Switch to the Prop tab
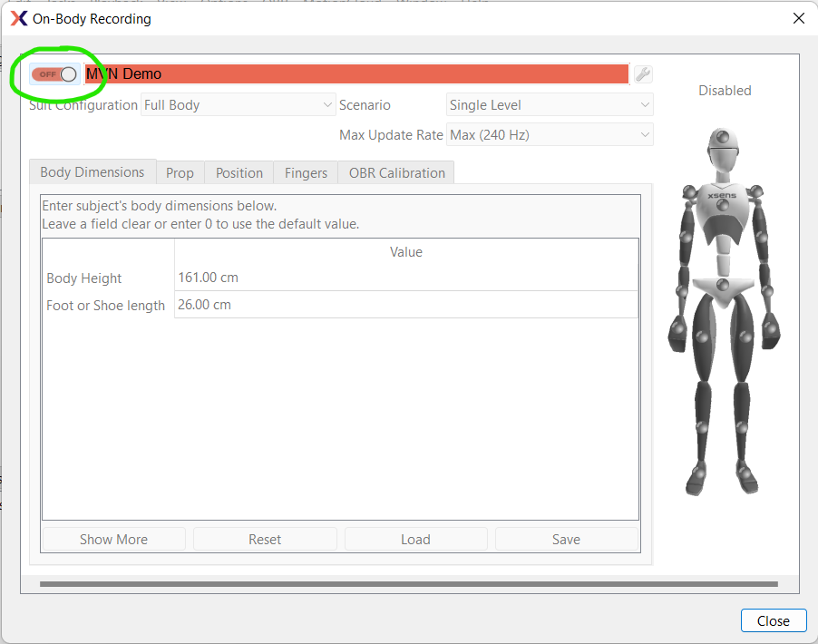 [x=180, y=172]
